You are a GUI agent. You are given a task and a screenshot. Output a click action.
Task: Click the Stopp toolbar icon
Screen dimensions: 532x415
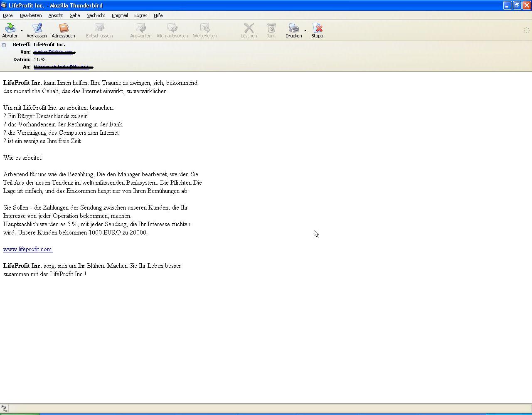[317, 28]
